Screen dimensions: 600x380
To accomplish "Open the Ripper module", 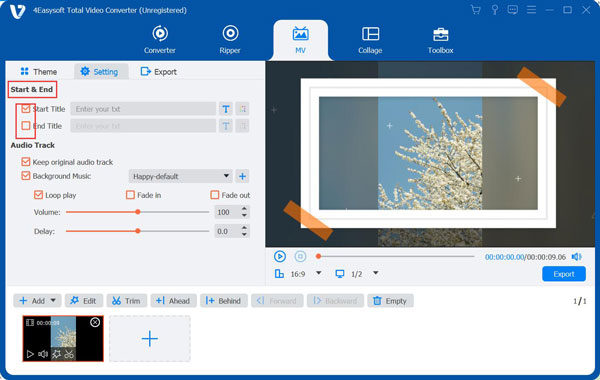I will [230, 40].
